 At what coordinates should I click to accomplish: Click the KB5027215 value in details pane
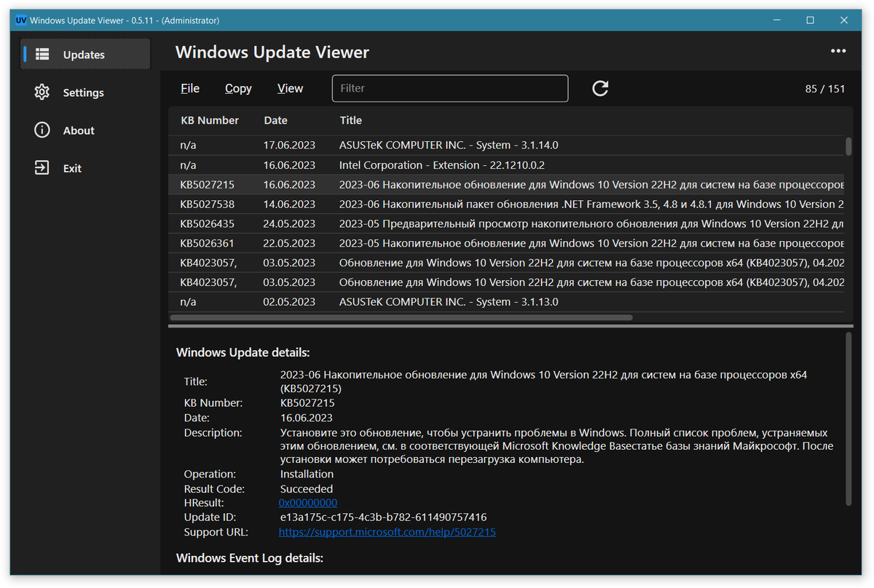(x=307, y=402)
